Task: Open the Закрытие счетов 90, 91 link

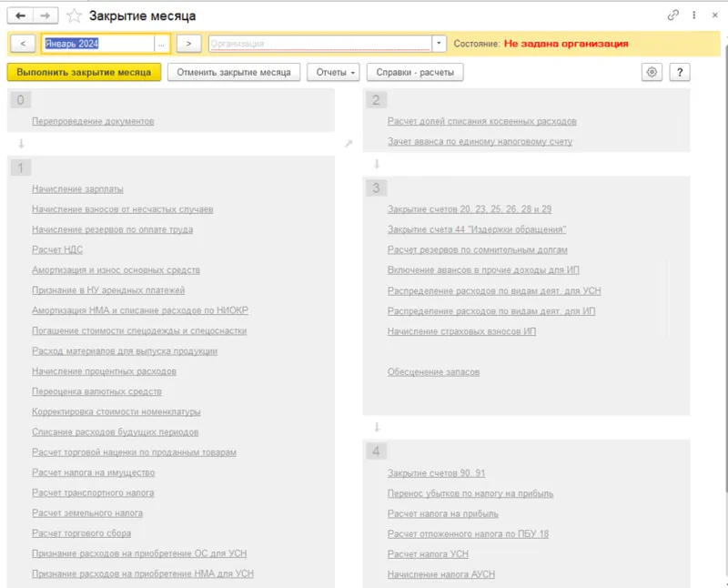Action: point(436,473)
